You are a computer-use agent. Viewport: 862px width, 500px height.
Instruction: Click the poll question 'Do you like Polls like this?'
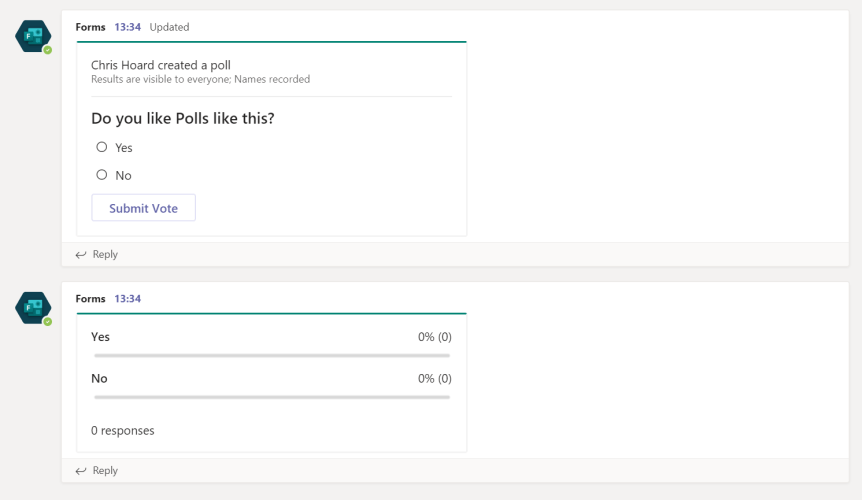click(x=182, y=119)
